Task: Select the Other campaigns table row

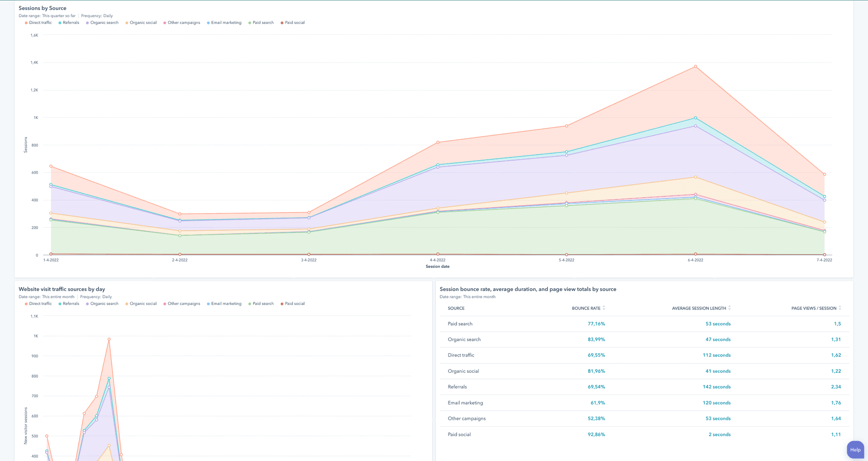Action: 645,419
